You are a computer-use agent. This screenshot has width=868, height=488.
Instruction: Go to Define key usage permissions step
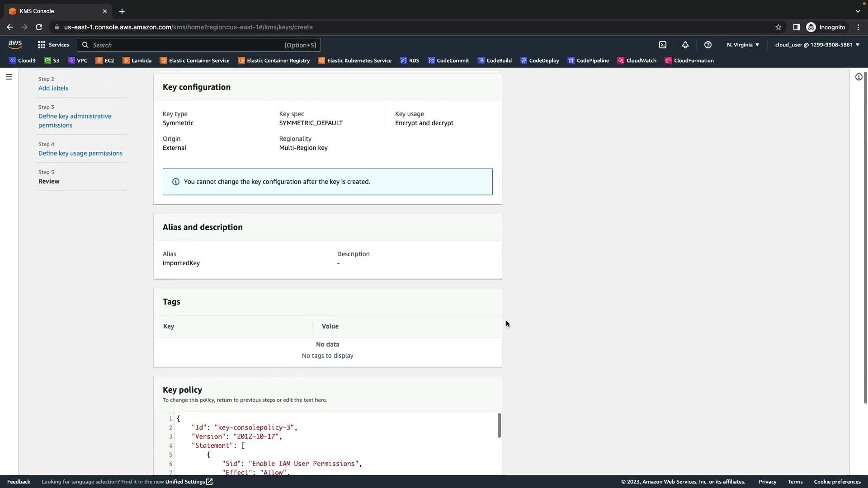(80, 153)
